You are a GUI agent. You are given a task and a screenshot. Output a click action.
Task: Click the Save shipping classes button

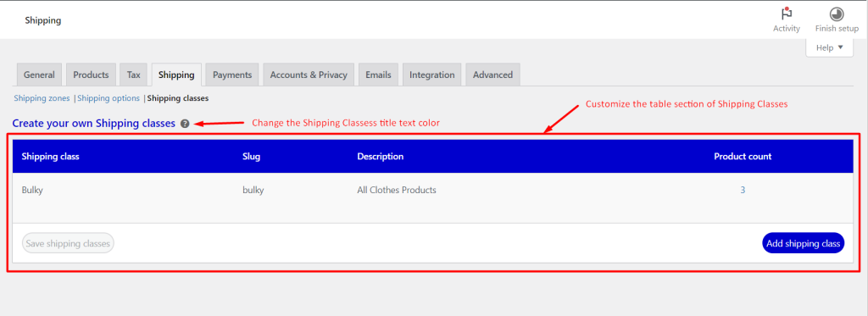pyautogui.click(x=68, y=243)
